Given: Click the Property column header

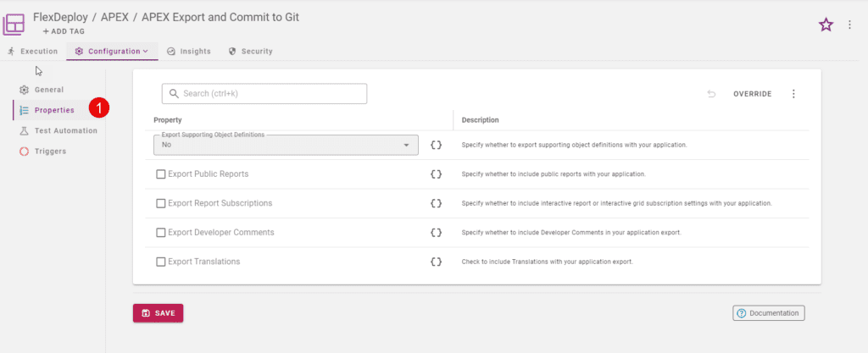Looking at the screenshot, I should 168,120.
